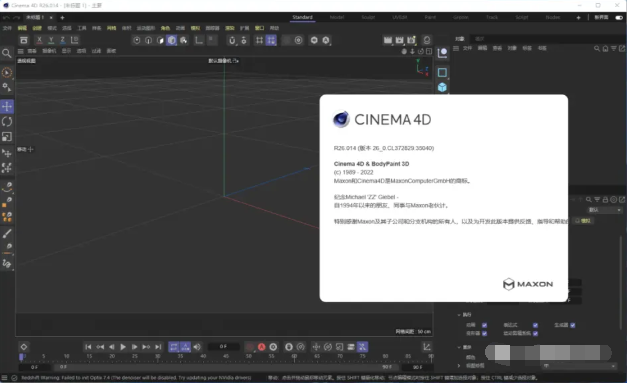Click the undo arrow at top left
The height and width of the screenshot is (383, 628).
(x=6, y=18)
